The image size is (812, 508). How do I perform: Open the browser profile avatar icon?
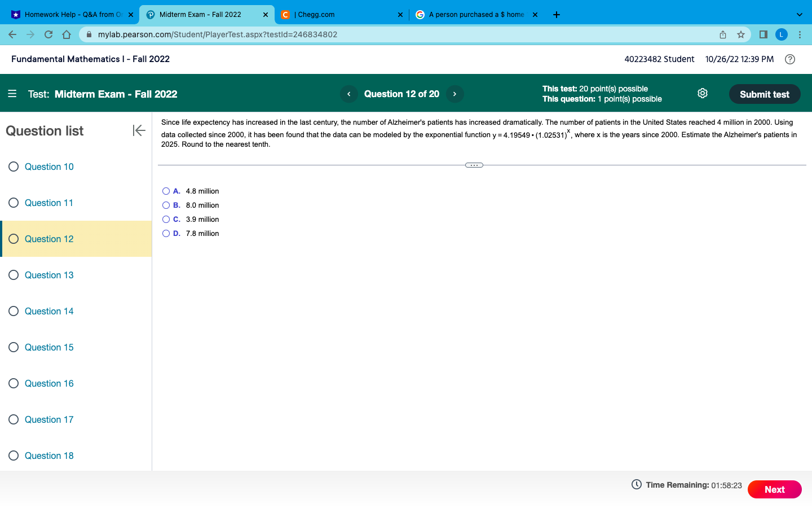(x=782, y=34)
